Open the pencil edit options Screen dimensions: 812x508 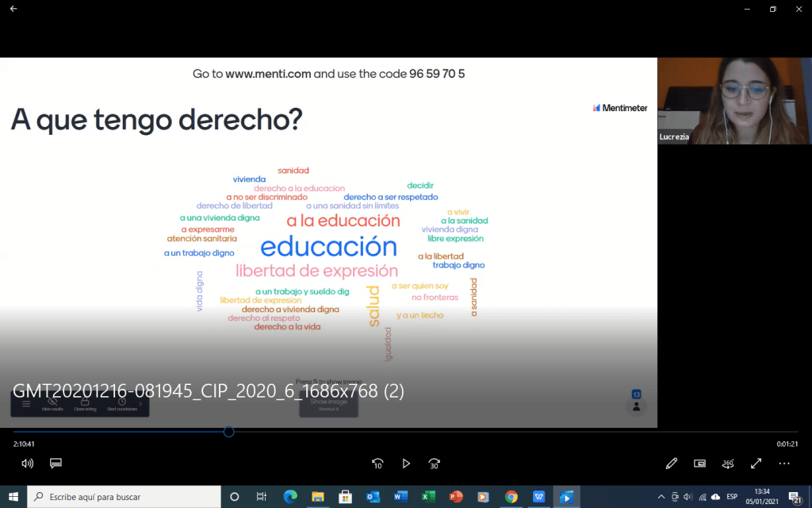(x=672, y=463)
